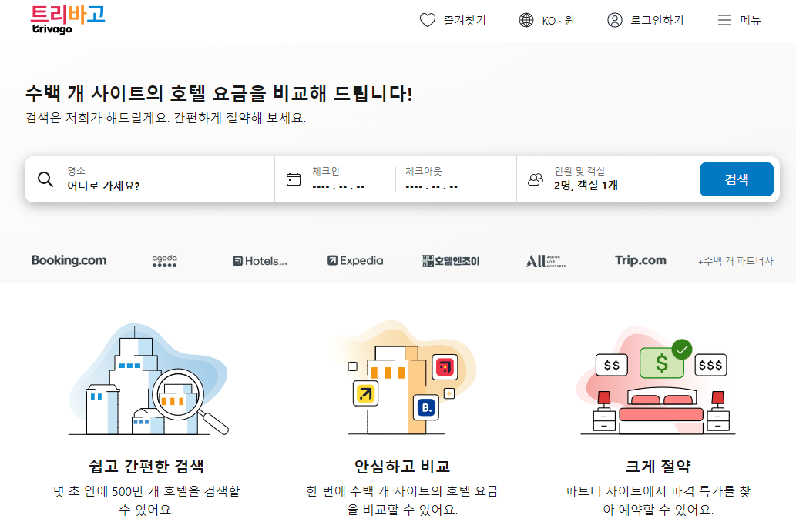Open the KO · 원 language and currency selector
The height and width of the screenshot is (532, 796).
[547, 20]
